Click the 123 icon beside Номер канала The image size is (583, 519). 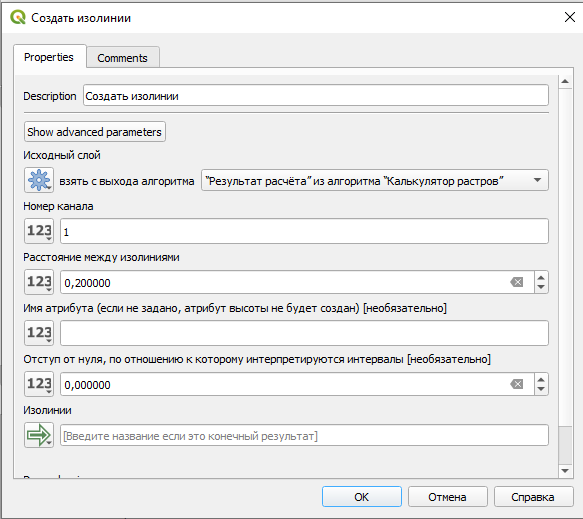(39, 231)
